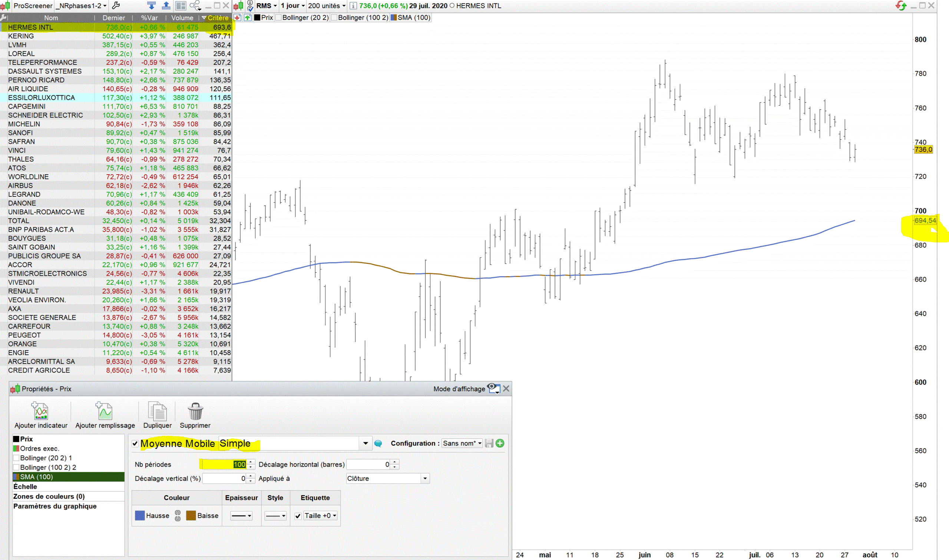
Task: Open the 1 jour timeframe dropdown
Action: point(293,6)
